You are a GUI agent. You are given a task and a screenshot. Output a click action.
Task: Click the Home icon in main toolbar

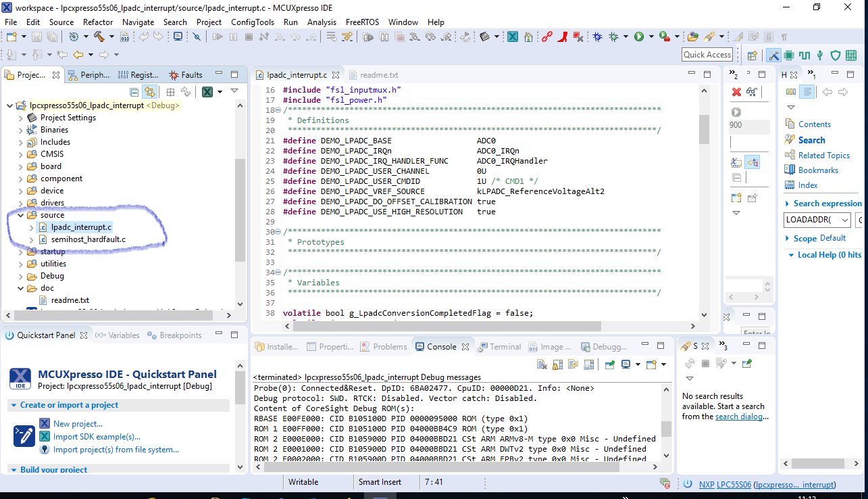[528, 37]
